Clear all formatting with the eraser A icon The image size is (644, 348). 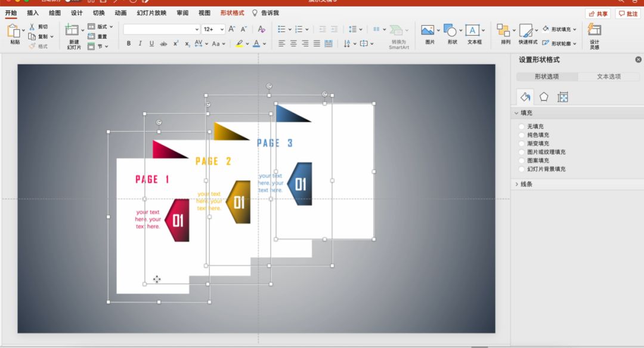point(261,29)
